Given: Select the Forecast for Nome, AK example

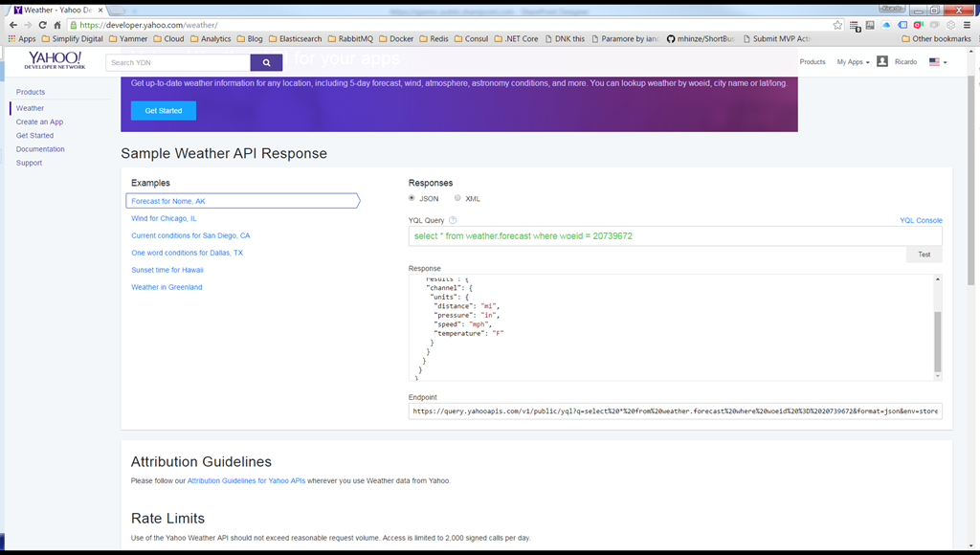Looking at the screenshot, I should pos(243,201).
